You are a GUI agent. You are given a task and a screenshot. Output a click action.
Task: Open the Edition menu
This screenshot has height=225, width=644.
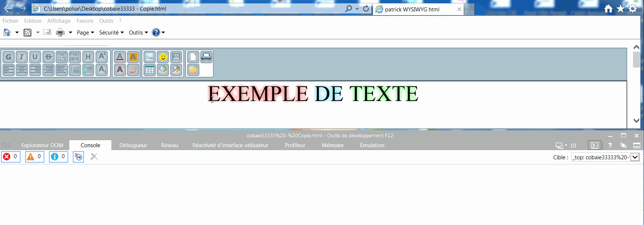tap(33, 21)
